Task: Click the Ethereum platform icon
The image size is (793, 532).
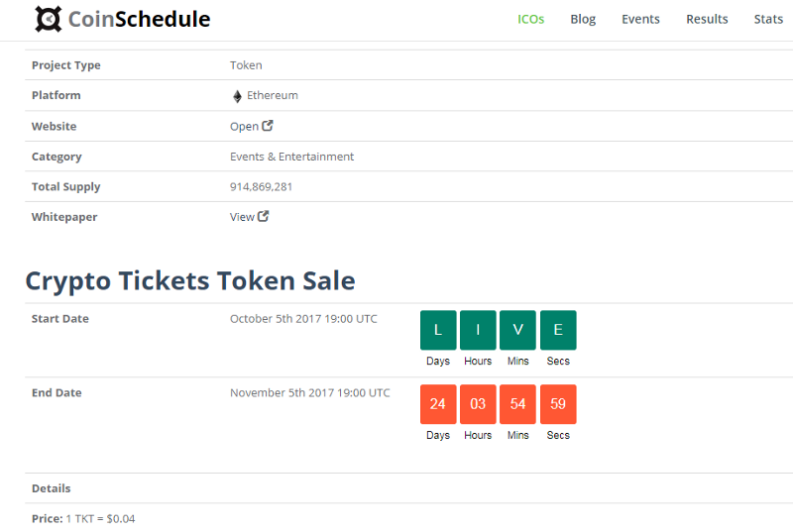Action: 237,96
